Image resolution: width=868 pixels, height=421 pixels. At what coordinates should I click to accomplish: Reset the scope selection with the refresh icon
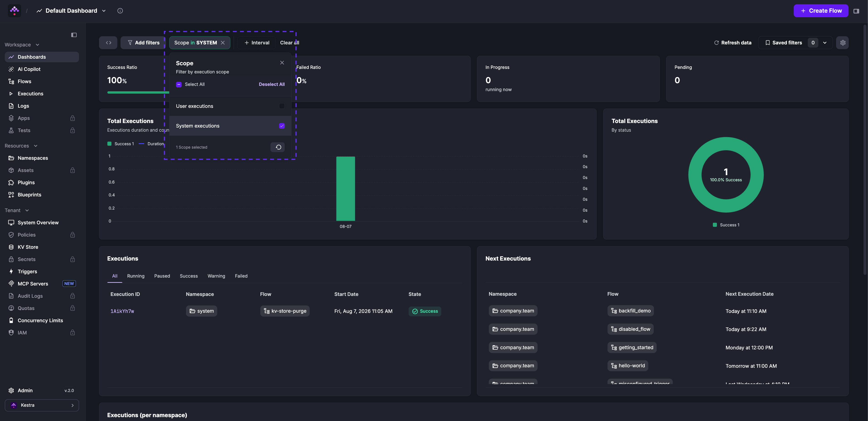click(278, 147)
